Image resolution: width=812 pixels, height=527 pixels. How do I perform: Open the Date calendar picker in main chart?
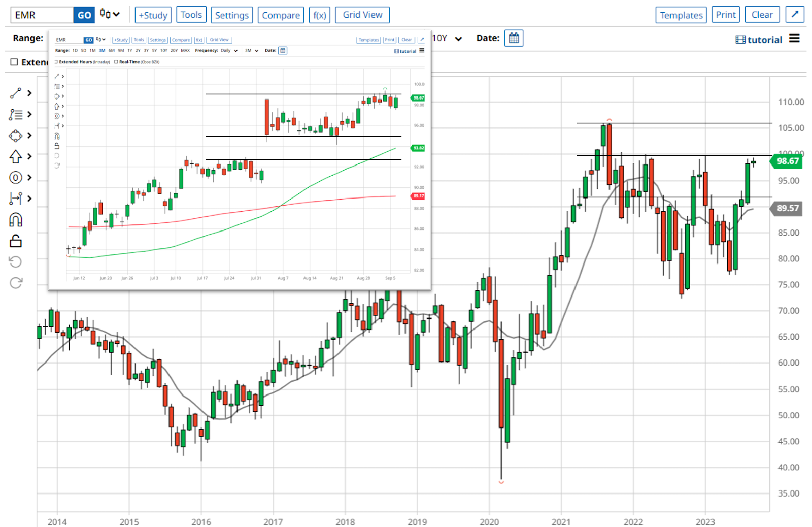514,38
